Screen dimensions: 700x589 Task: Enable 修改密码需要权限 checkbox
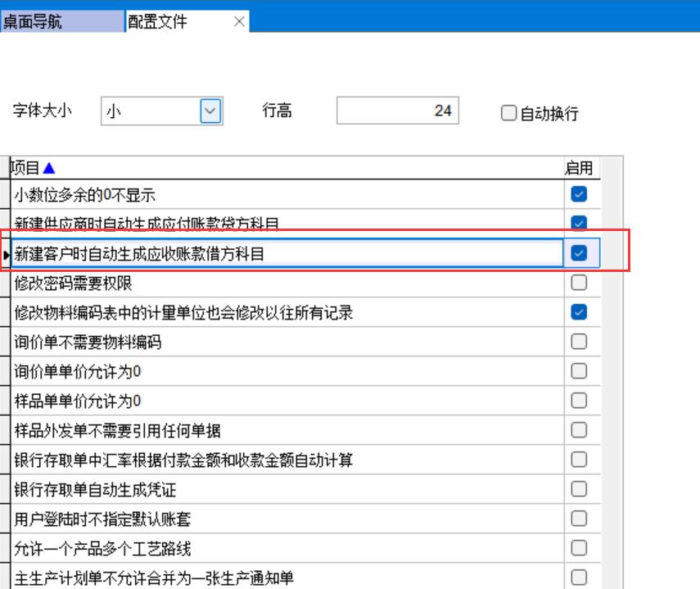580,283
